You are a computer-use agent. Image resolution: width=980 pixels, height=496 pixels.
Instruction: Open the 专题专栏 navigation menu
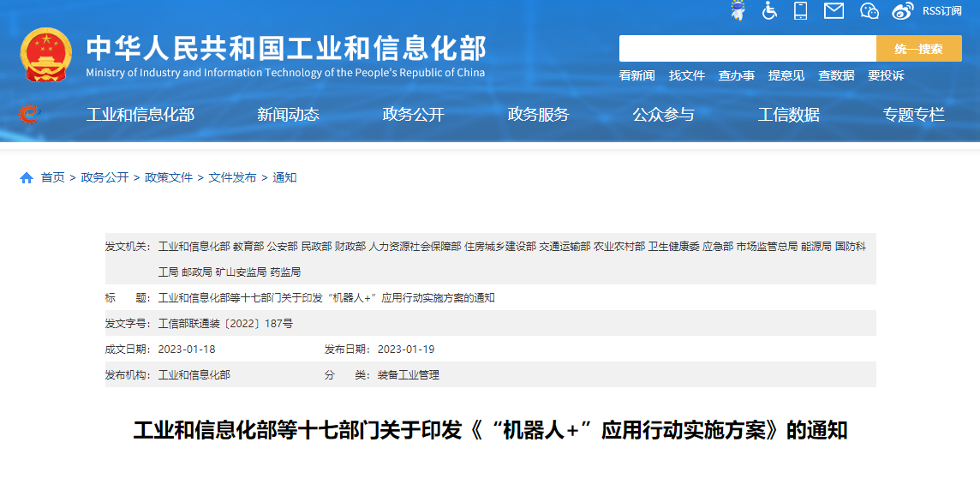pos(913,115)
